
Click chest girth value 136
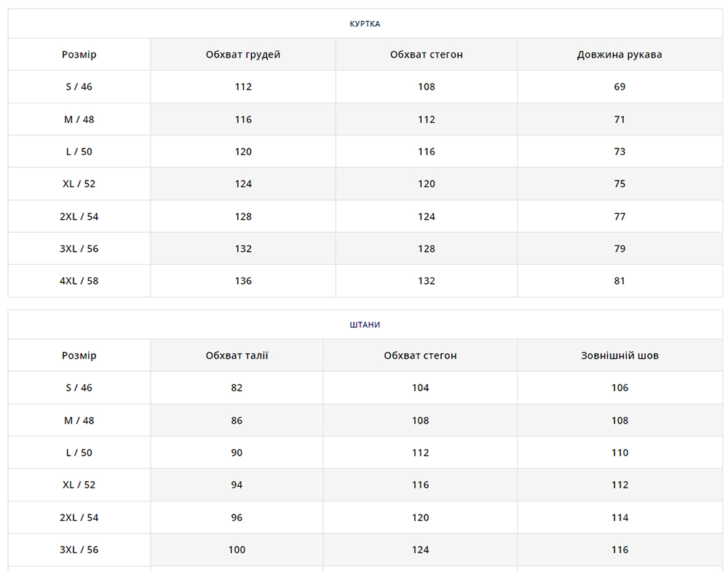[x=243, y=281]
